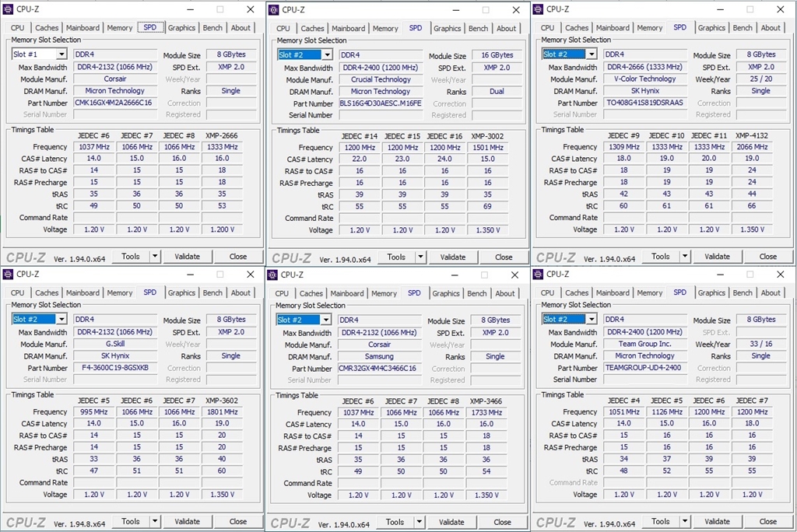Screen dimensions: 797x532
Task: Click the 33 / 16 Week/Year value
Action: tap(761, 344)
